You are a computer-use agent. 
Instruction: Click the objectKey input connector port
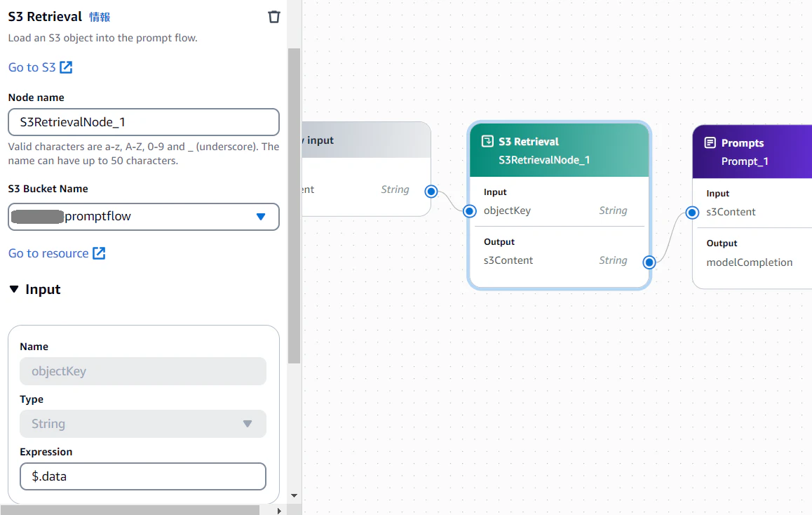(x=470, y=211)
